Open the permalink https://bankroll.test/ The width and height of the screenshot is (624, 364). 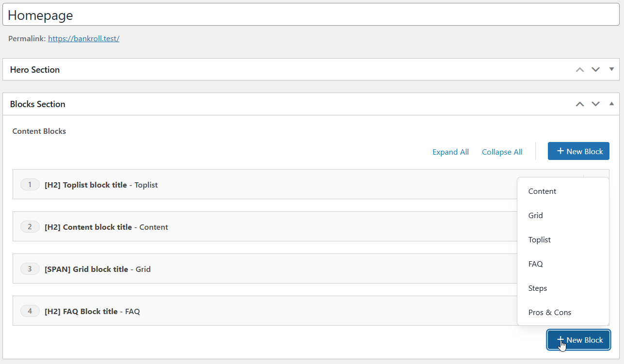(x=83, y=38)
